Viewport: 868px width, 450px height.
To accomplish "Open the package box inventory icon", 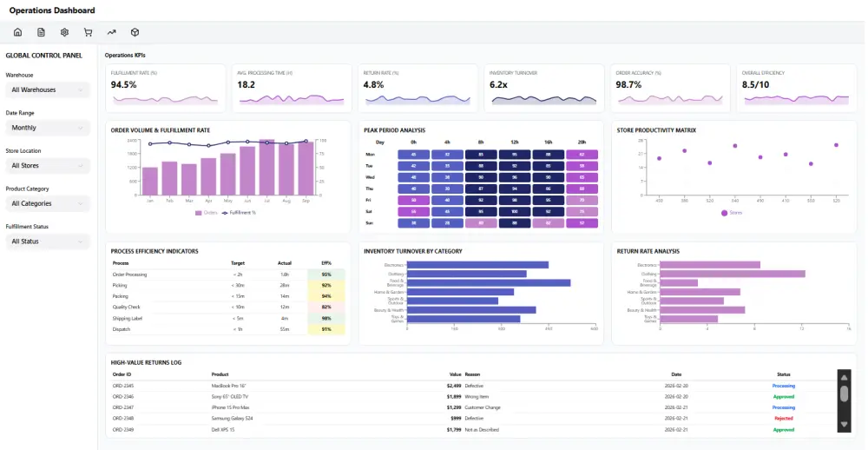I will [135, 32].
